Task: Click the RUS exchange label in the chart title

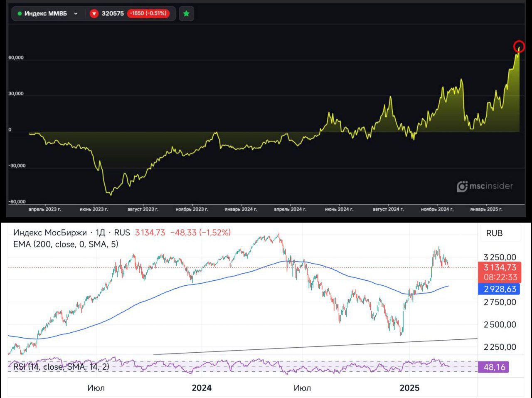Action: pos(122,233)
